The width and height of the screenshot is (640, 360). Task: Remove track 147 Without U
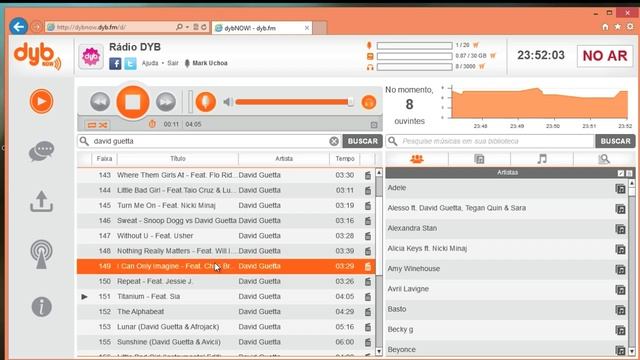(x=368, y=236)
